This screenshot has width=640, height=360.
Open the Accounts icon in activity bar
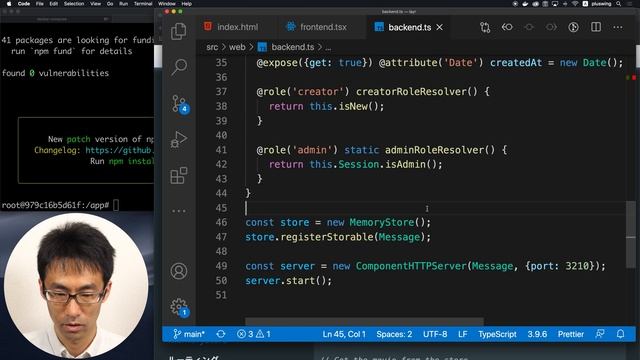click(x=179, y=271)
